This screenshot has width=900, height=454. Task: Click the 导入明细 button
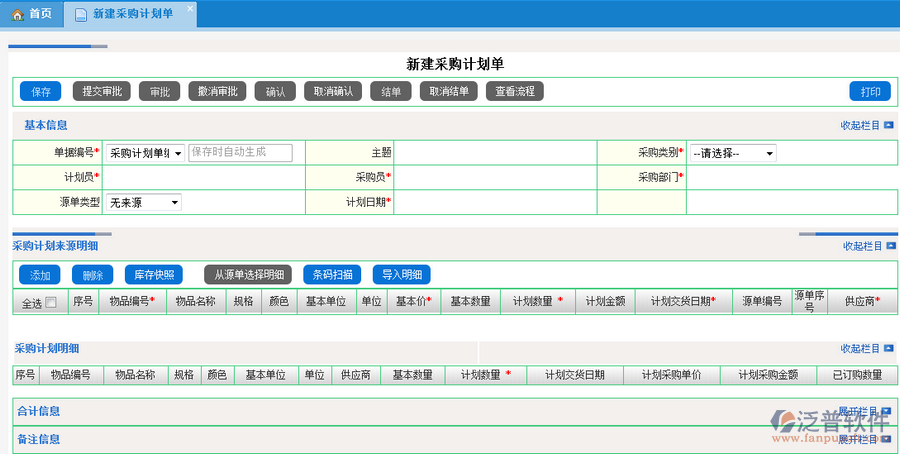pyautogui.click(x=402, y=275)
